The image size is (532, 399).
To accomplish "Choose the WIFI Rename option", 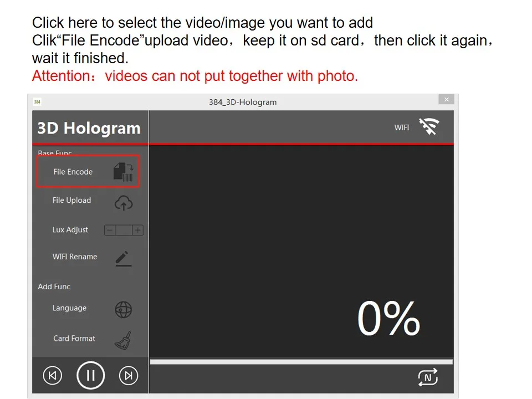I will (75, 257).
